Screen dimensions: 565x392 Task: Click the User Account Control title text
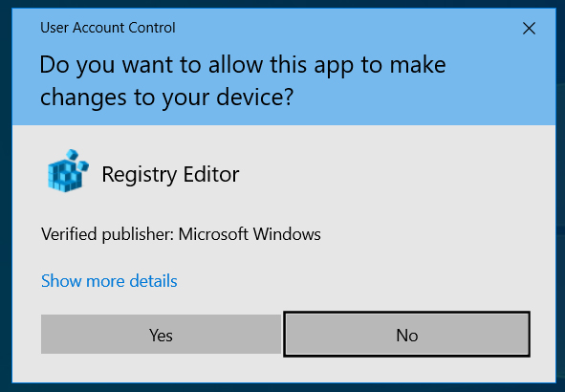coord(108,28)
